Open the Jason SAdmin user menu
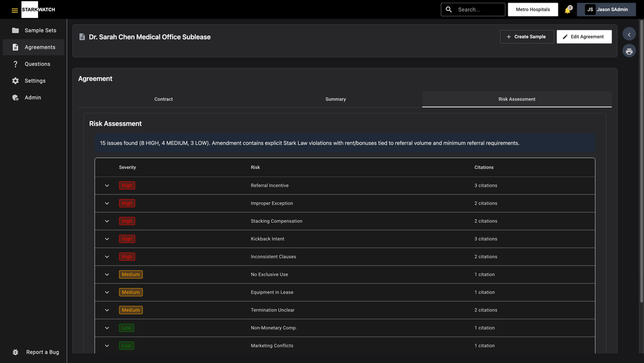644x363 pixels. 606,10
